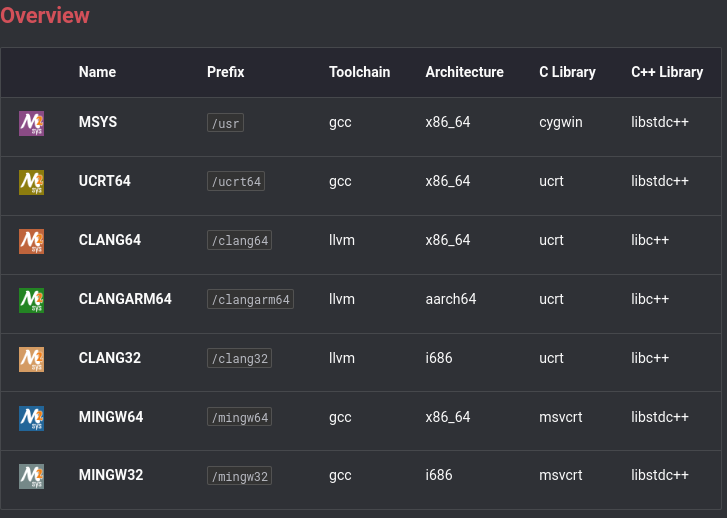The width and height of the screenshot is (727, 518).
Task: Click the /clangarm64 prefix code label
Action: pyautogui.click(x=250, y=300)
